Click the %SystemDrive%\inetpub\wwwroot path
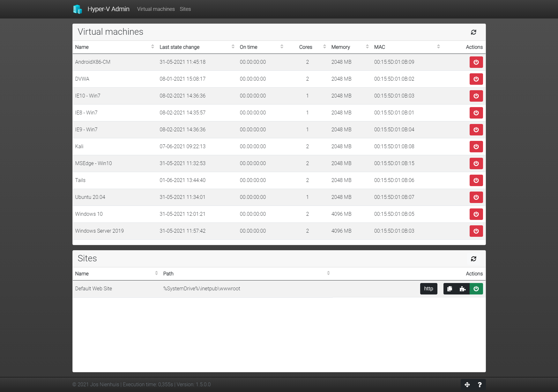The image size is (558, 392). 202,289
